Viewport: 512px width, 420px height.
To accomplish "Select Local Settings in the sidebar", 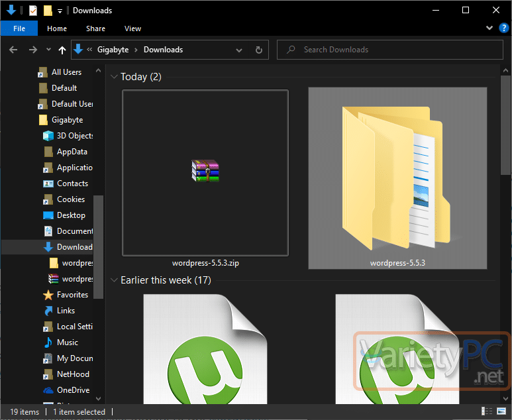I will tap(75, 327).
